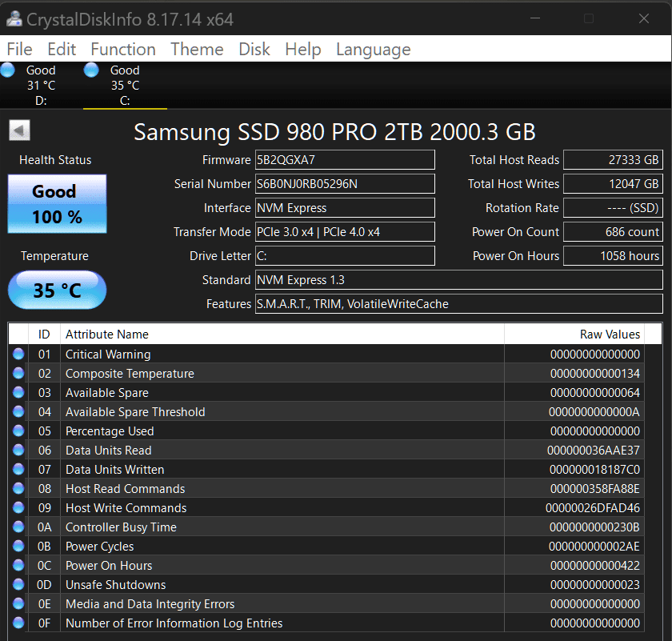The image size is (672, 641).
Task: Open the Theme menu
Action: click(x=197, y=50)
